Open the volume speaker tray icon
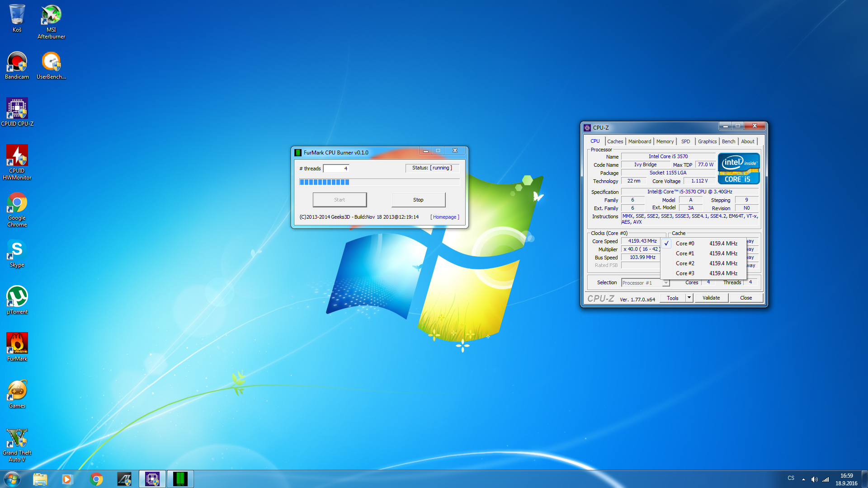This screenshot has height=488, width=868. tap(814, 479)
